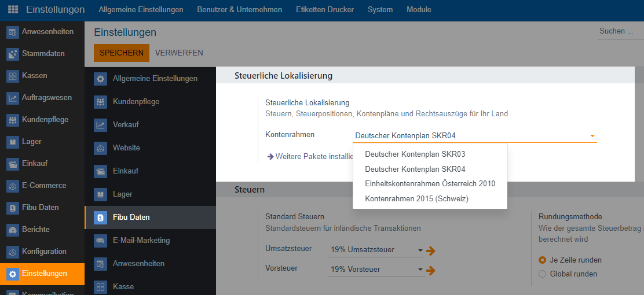
Task: Select Je Zeile runden radio button
Action: click(x=543, y=260)
